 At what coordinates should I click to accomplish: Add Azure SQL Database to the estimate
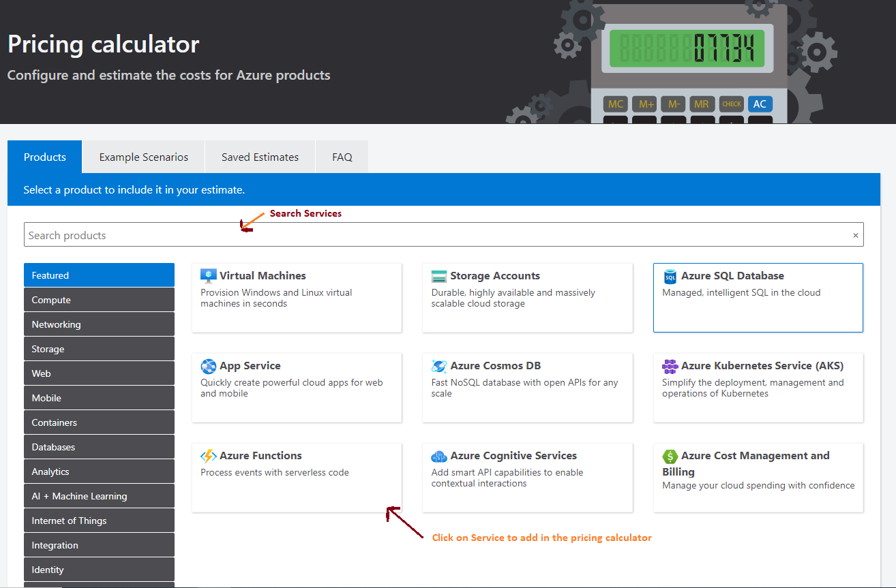758,298
